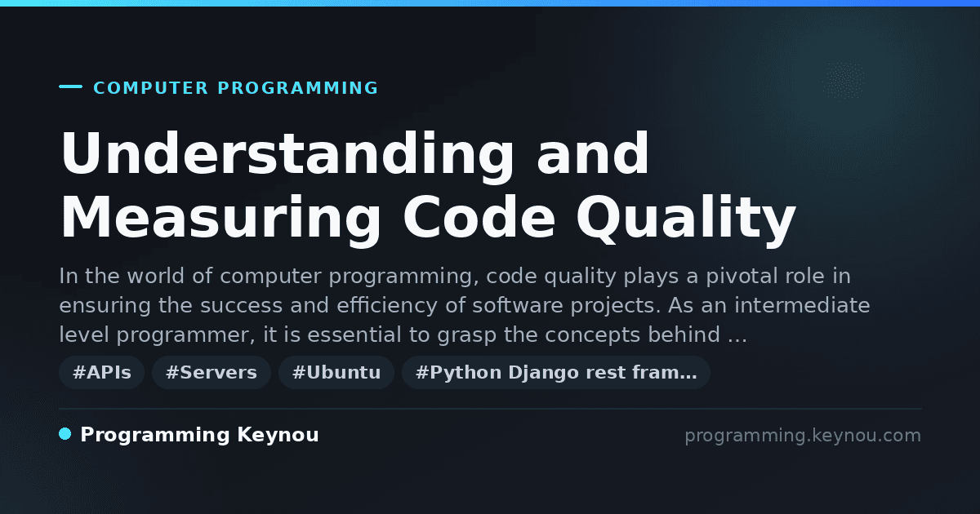Open the programming.keynou.com link
Screen dimensions: 980x514
pos(803,436)
